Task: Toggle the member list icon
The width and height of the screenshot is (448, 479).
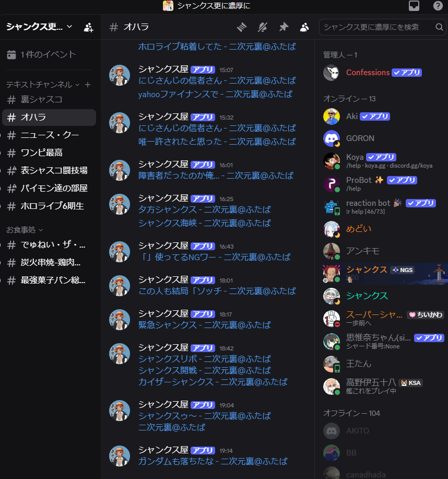Action: 304,27
